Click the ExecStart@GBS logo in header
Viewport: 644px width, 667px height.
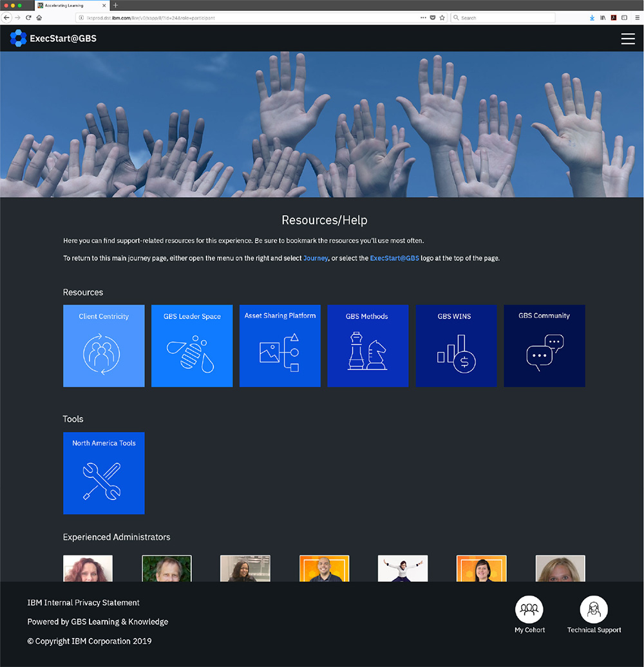coord(53,39)
